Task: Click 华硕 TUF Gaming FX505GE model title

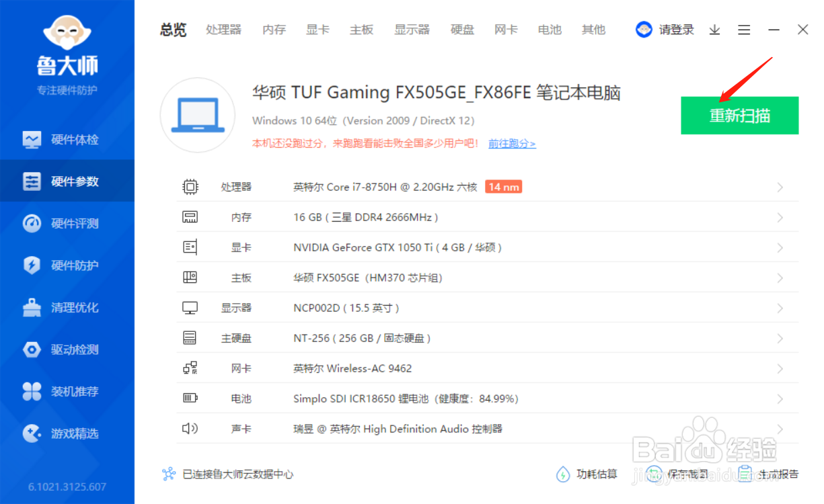Action: (437, 92)
